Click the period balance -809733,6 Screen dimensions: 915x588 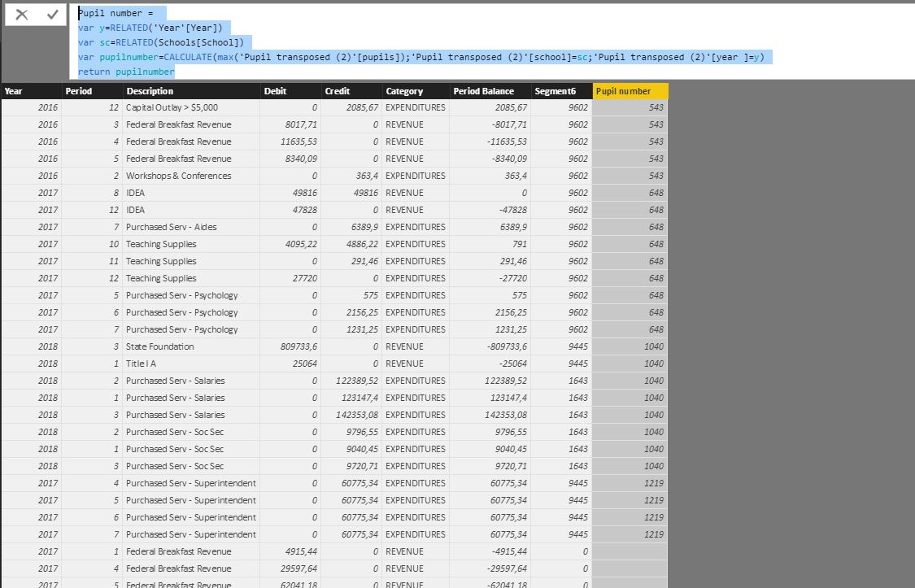(507, 346)
